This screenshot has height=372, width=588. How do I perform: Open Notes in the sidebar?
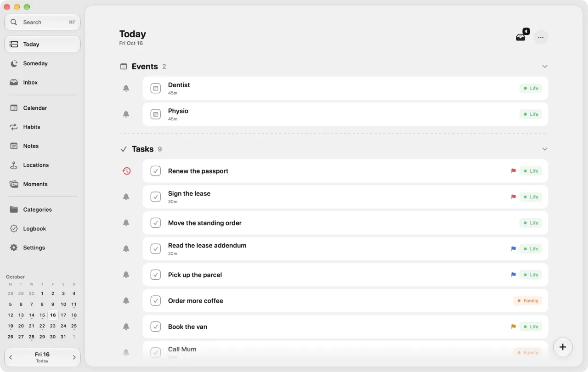pos(42,146)
